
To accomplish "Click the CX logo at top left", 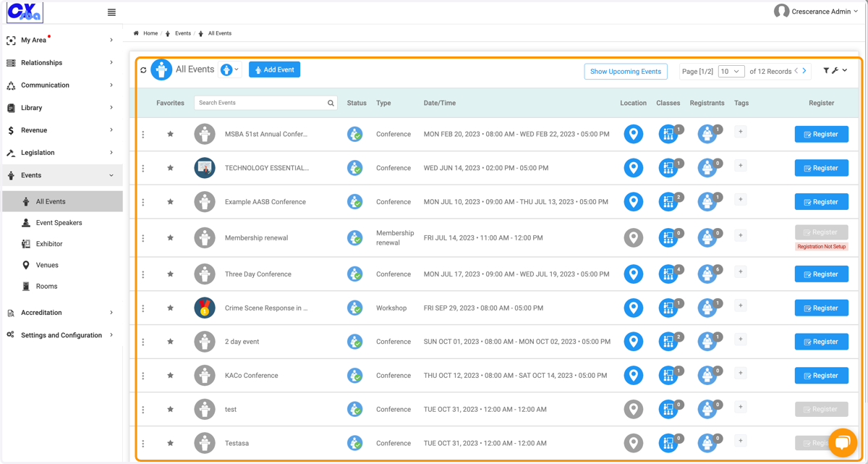I will (25, 12).
